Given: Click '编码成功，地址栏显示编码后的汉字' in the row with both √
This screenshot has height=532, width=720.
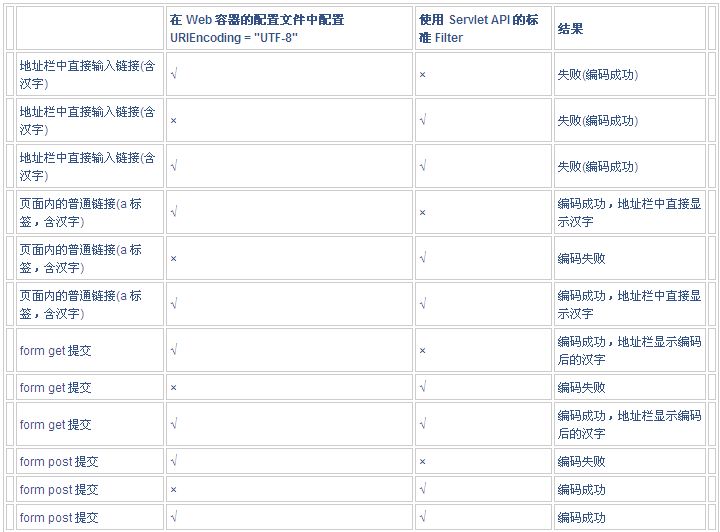Looking at the screenshot, I should [x=629, y=424].
